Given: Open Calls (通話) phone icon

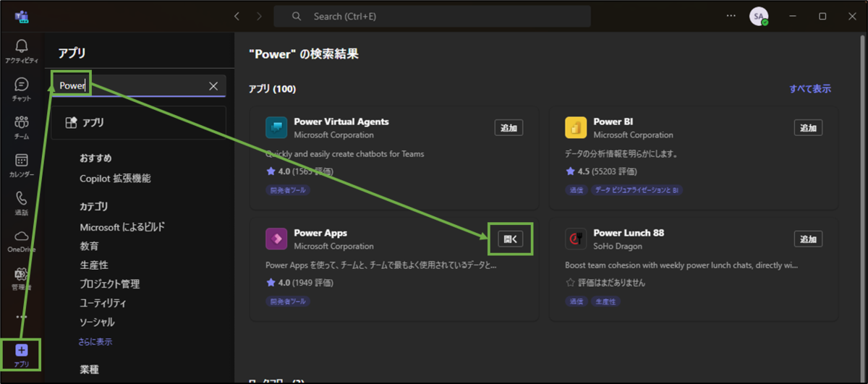Looking at the screenshot, I should 21,198.
